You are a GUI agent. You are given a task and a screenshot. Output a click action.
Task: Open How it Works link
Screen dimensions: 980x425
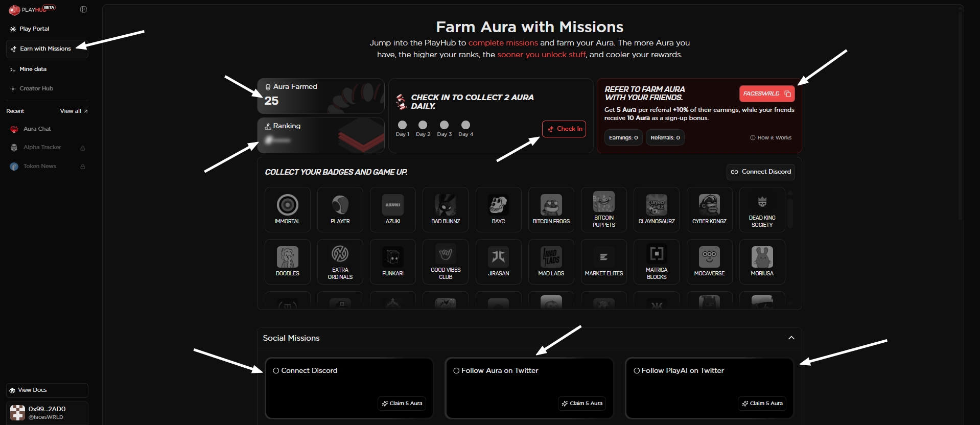point(771,138)
